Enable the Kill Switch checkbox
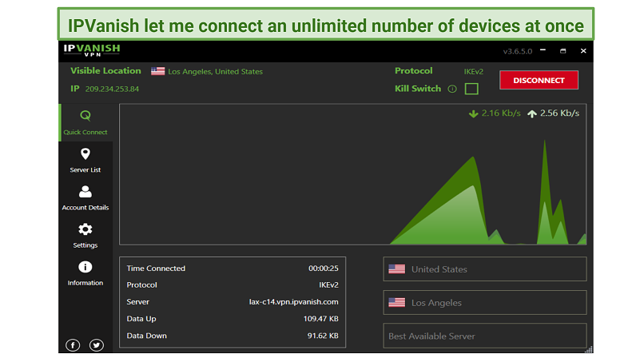This screenshot has width=644, height=362. point(471,89)
